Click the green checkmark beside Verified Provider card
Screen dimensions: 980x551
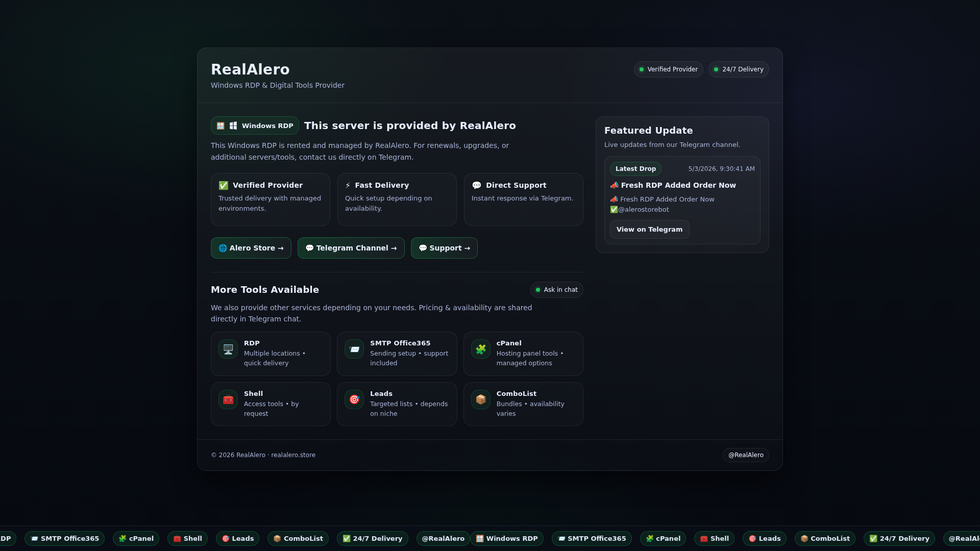(x=224, y=185)
